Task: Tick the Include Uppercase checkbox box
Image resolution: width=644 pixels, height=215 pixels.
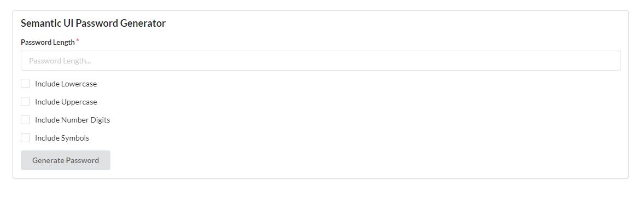Action: [26, 102]
